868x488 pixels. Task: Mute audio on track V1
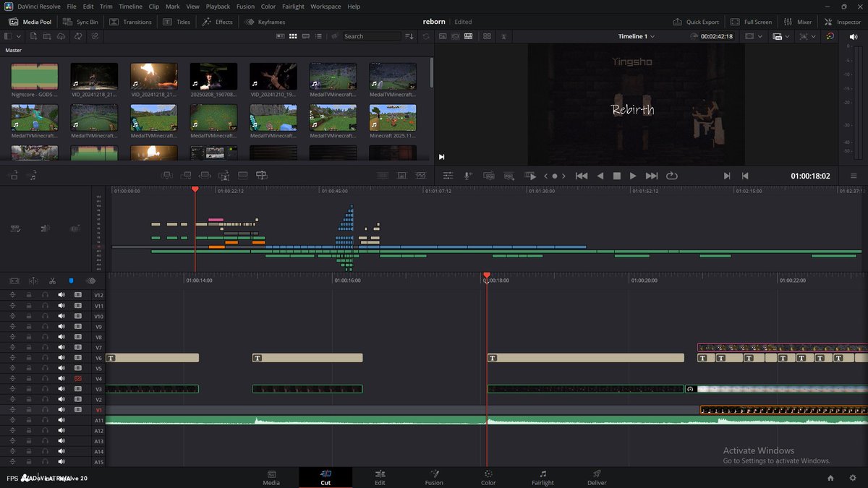point(61,409)
